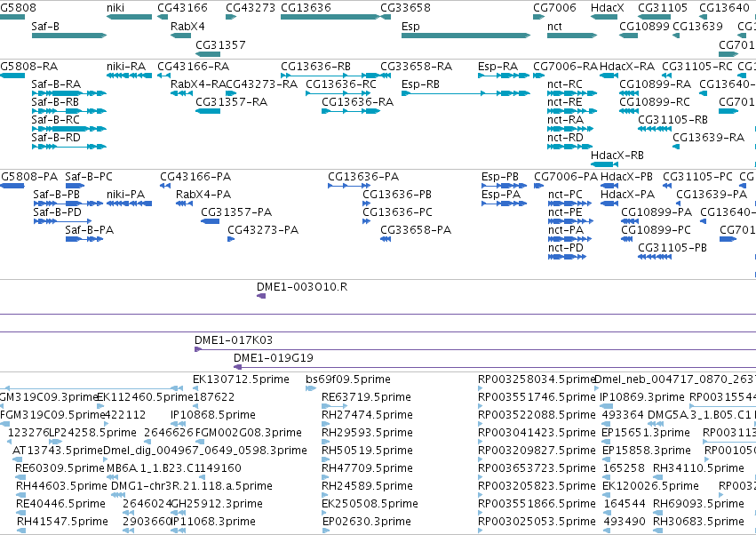Select the EP15858.3prime EST label

pos(646,451)
